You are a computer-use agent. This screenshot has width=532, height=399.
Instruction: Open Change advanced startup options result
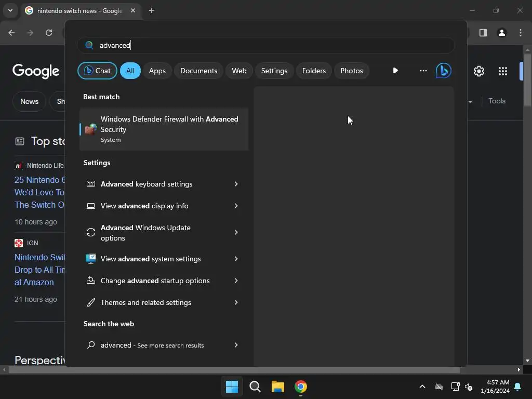[164, 281]
